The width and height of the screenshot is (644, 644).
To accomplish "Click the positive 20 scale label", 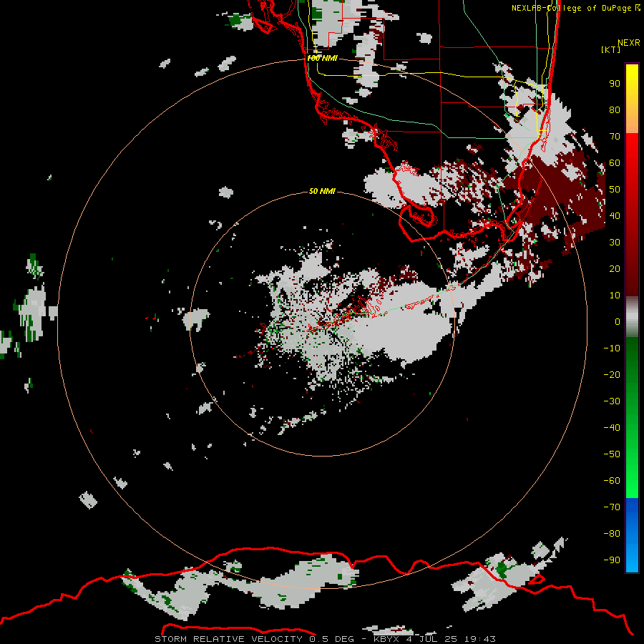I will point(615,269).
